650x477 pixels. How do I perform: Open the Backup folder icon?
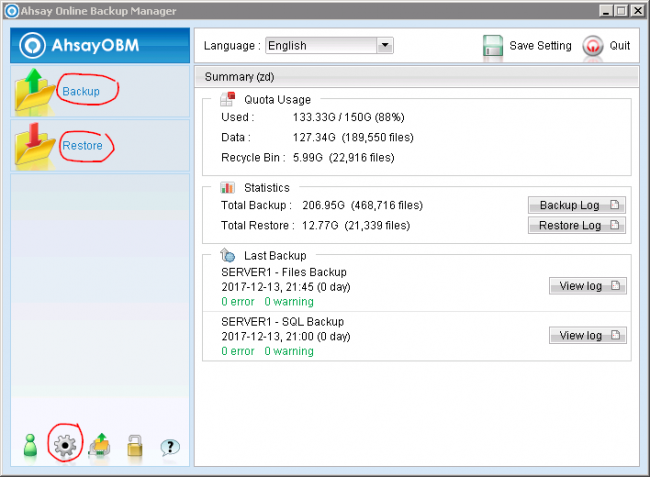click(x=34, y=90)
